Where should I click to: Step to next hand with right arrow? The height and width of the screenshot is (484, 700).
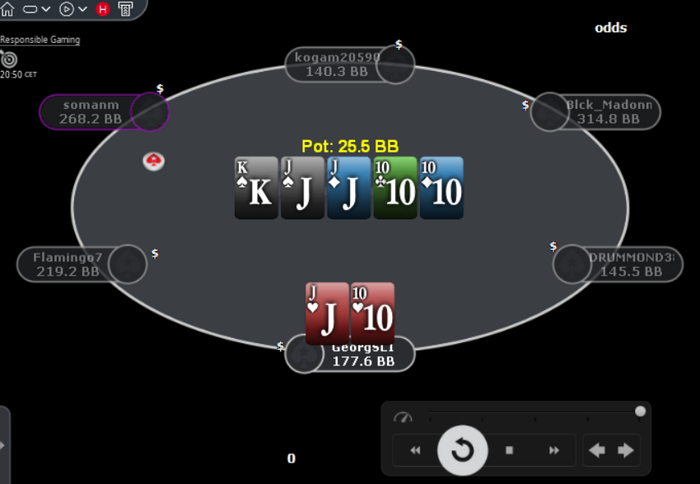(626, 450)
